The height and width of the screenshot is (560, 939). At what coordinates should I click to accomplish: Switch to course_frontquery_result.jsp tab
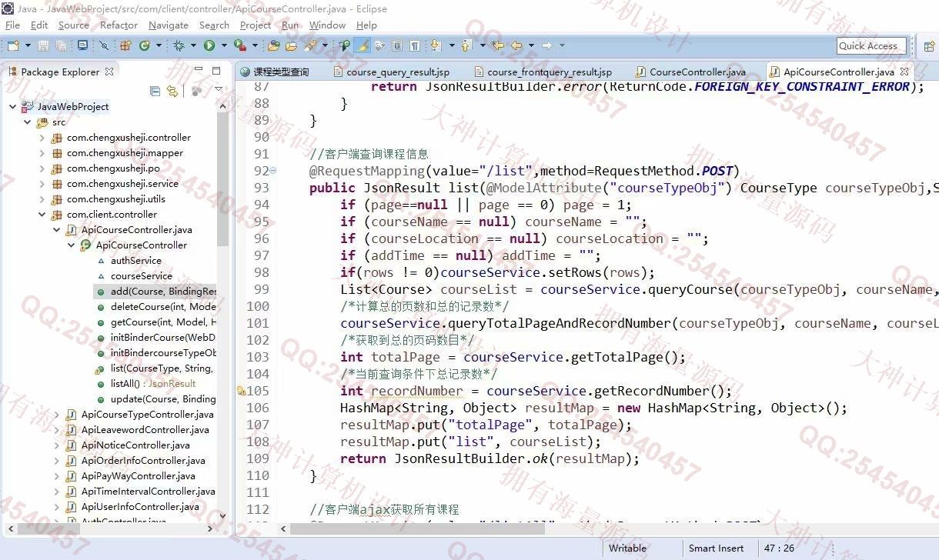[542, 72]
